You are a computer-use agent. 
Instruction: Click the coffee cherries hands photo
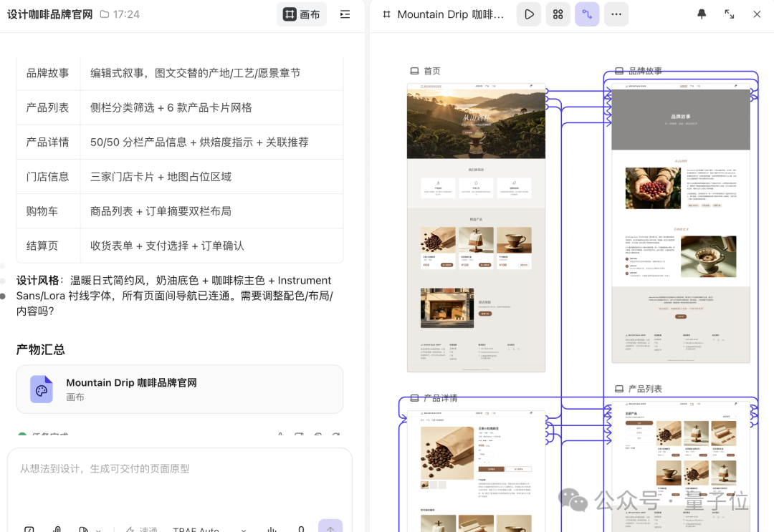[653, 188]
